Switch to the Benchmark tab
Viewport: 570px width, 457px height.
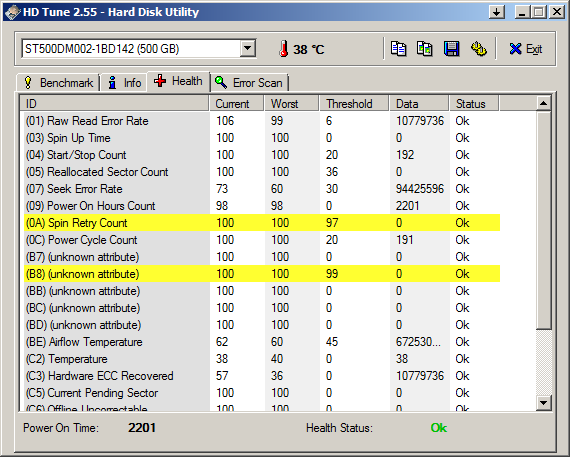pos(58,83)
